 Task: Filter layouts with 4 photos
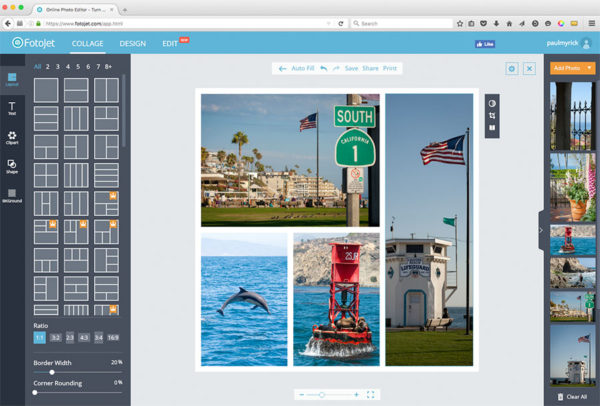68,67
